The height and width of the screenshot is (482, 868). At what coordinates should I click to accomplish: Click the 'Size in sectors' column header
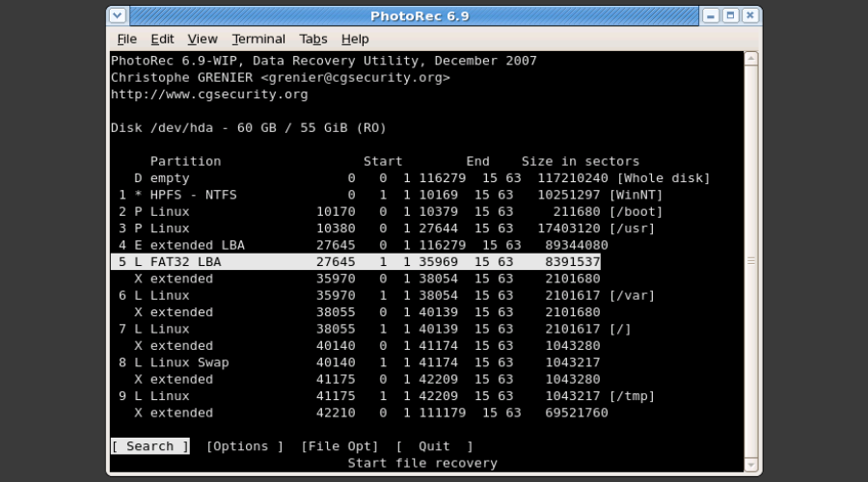click(581, 161)
